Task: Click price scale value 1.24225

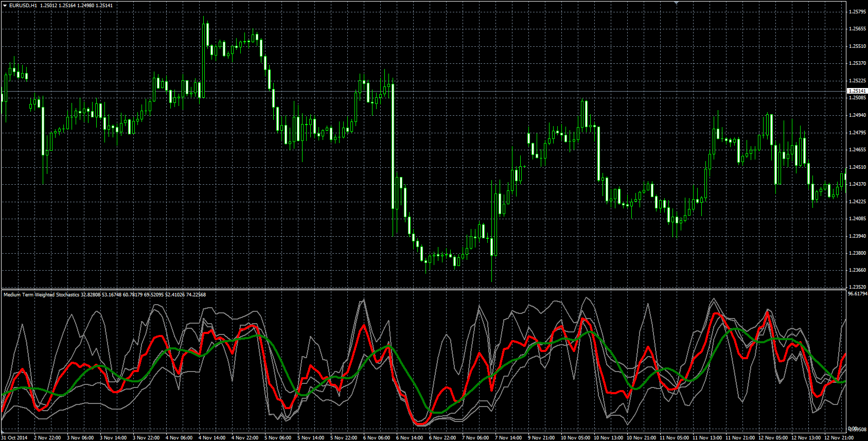Action: point(857,202)
